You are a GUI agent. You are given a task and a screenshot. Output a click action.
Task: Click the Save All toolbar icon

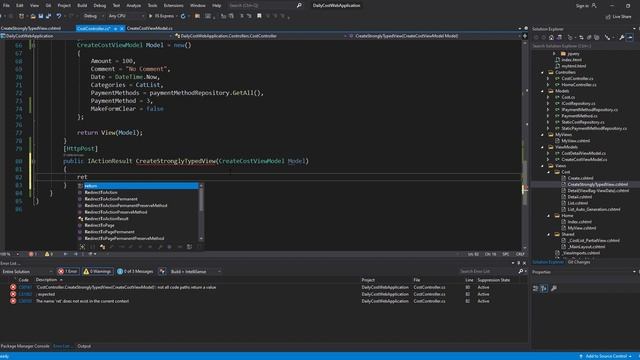click(x=49, y=16)
